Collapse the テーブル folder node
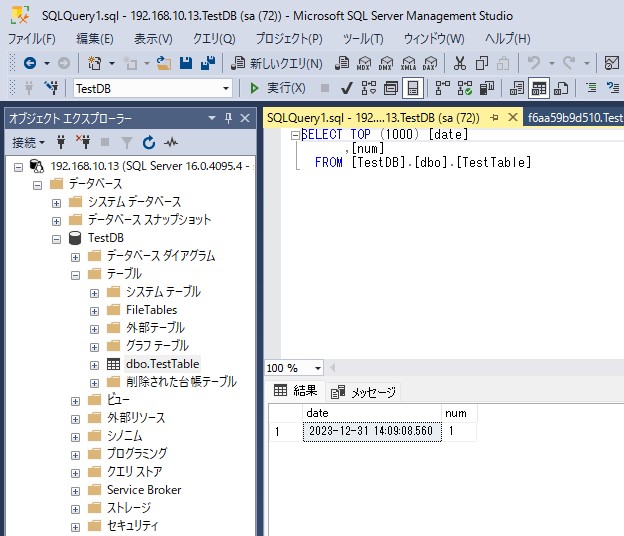Image resolution: width=624 pixels, height=536 pixels. [75, 275]
